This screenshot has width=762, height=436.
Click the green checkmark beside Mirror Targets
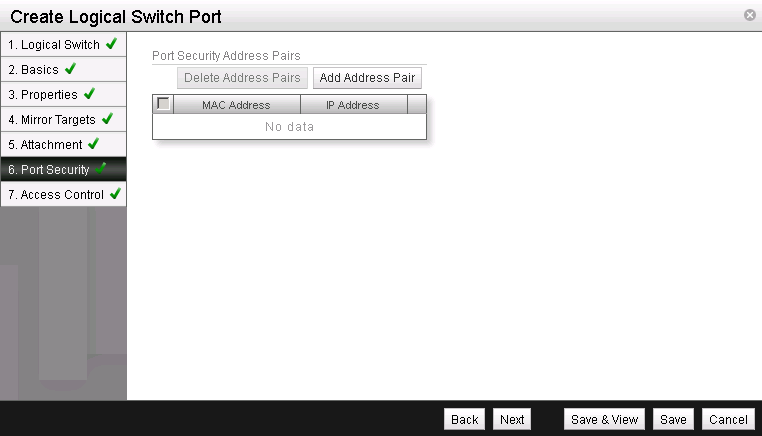click(x=107, y=119)
